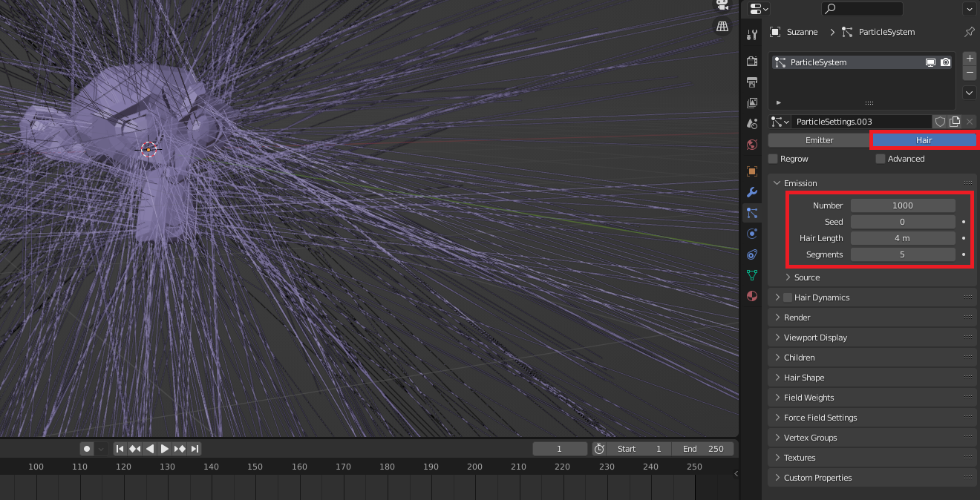The height and width of the screenshot is (500, 980).
Task: Toggle ParticleSystem render camera icon
Action: pos(945,62)
